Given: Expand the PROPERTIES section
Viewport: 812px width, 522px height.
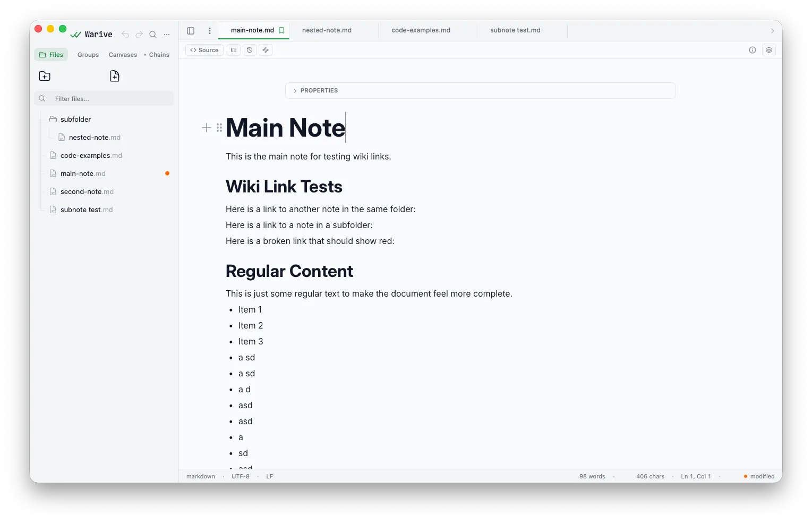Looking at the screenshot, I should click(x=481, y=90).
